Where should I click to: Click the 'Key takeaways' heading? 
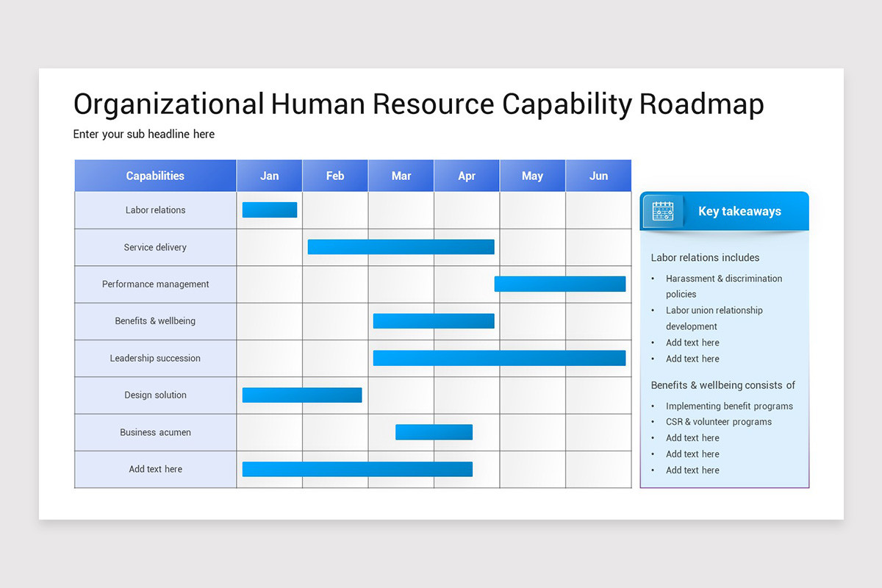[x=739, y=212]
